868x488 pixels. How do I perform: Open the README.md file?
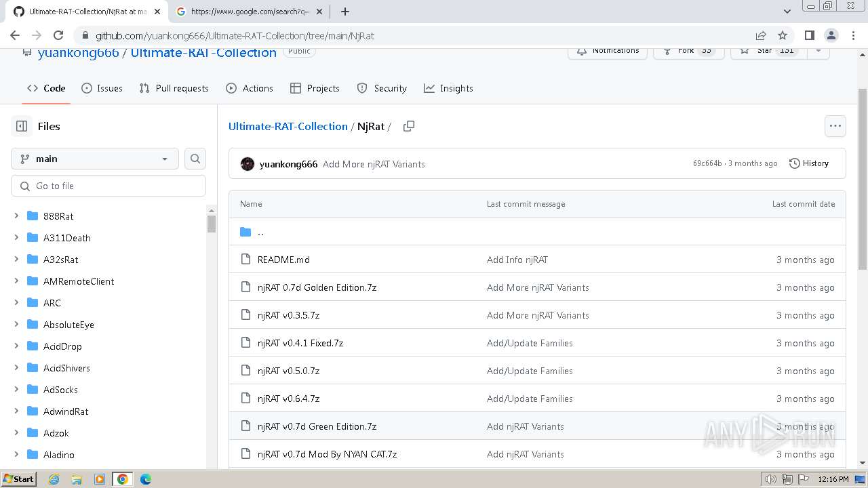point(283,260)
